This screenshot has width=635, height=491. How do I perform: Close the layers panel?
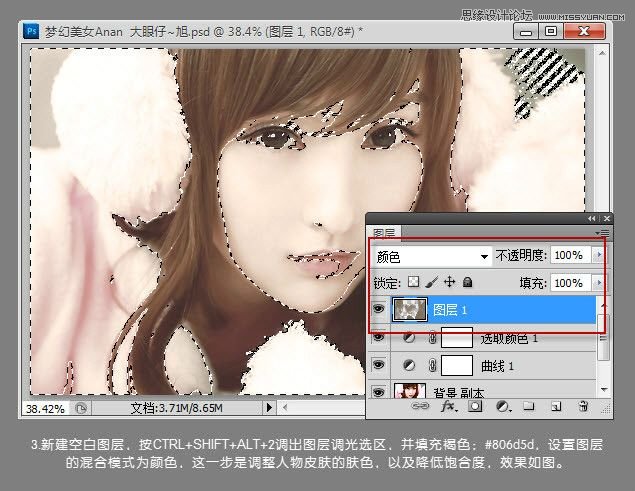607,218
